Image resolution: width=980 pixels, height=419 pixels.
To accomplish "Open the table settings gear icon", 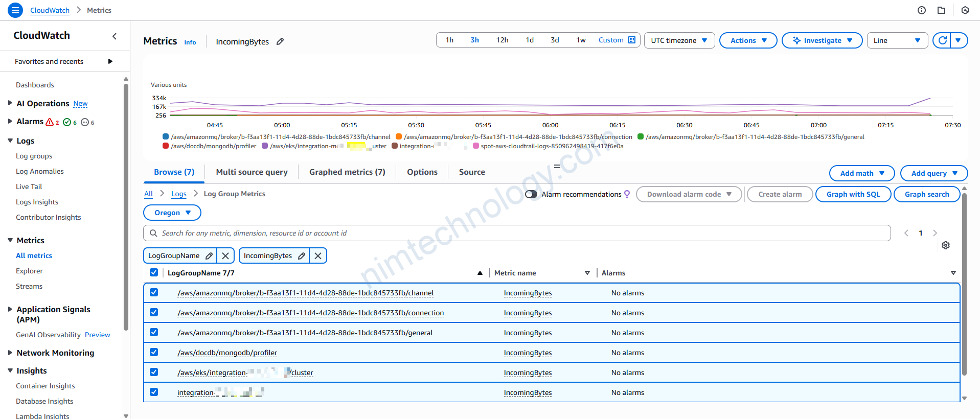I will coord(945,245).
